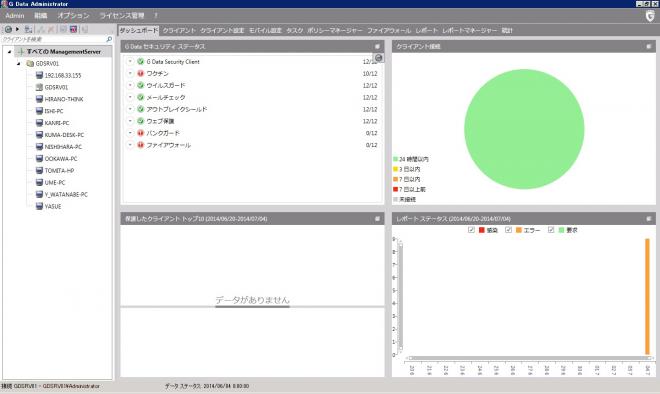Click the computer icon for HIRANO-THINK
Image resolution: width=660 pixels, height=394 pixels.
(x=39, y=99)
